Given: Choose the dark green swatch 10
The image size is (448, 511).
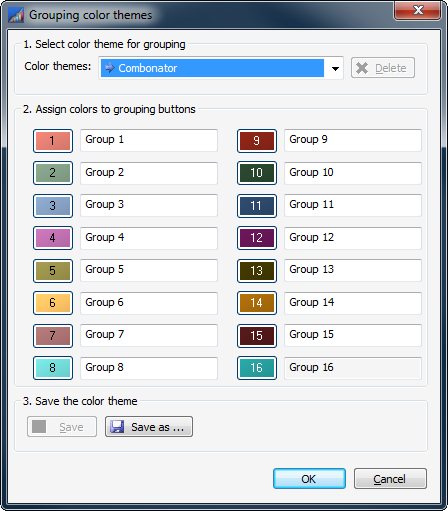Looking at the screenshot, I should (257, 173).
